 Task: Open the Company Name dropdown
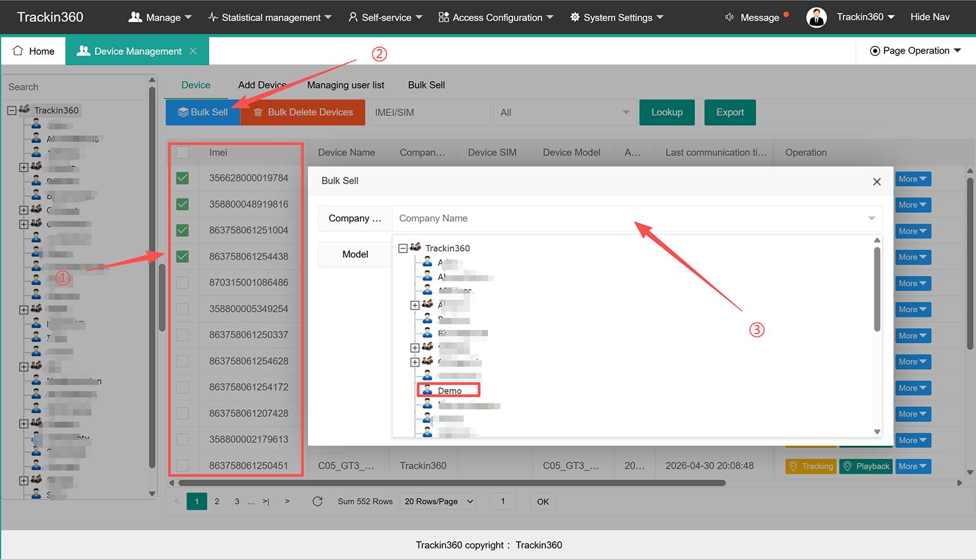point(637,218)
